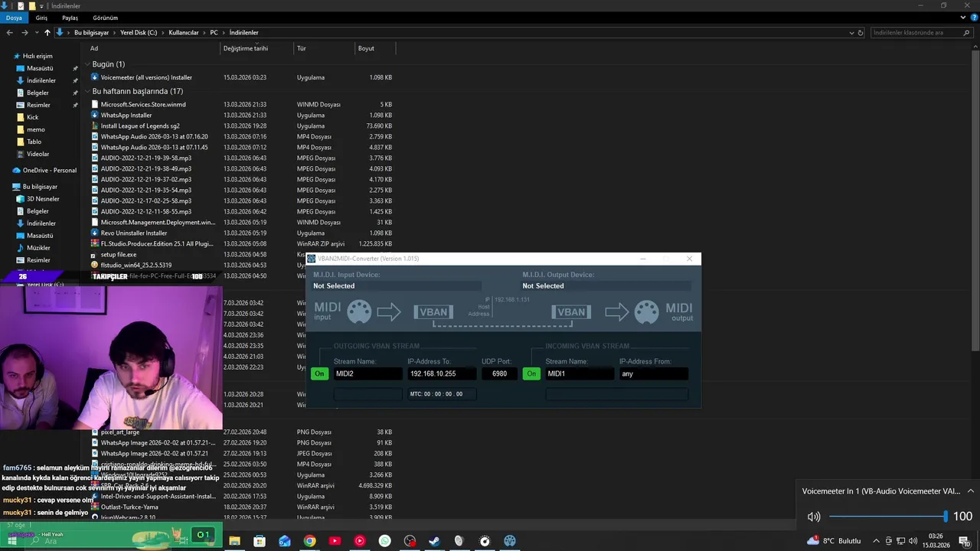Open WhatsApp from taskbar
This screenshot has height=551, width=980.
pos(384,541)
